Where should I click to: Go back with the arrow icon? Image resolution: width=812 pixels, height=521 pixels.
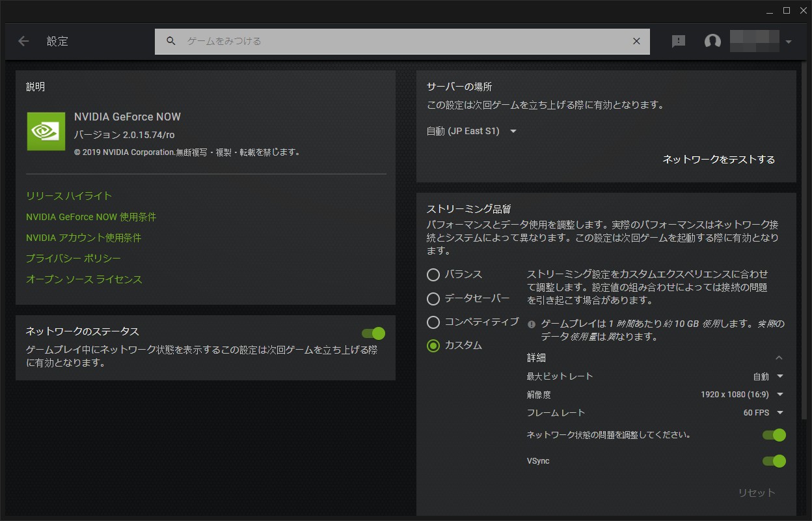[23, 41]
